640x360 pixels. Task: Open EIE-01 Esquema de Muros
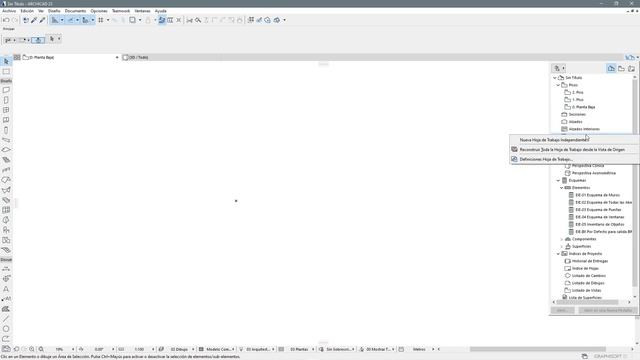pyautogui.click(x=597, y=195)
